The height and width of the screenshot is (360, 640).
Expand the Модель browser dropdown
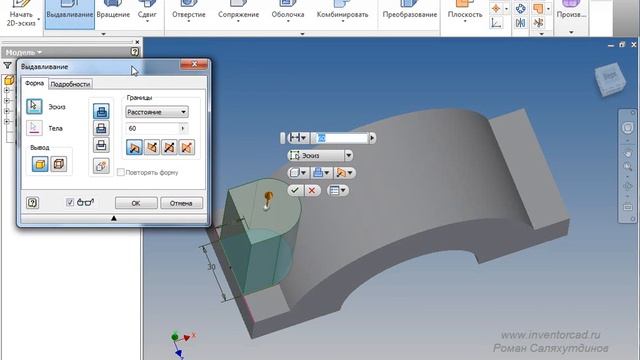click(x=40, y=52)
